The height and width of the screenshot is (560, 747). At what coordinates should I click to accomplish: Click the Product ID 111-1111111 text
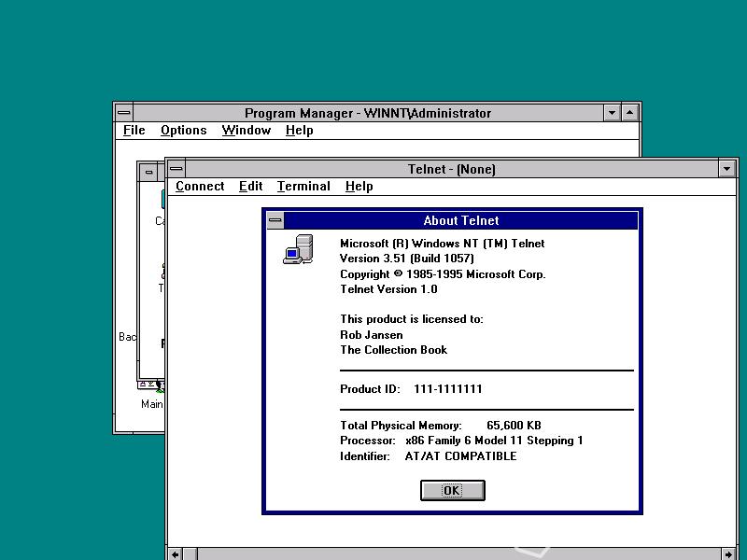(411, 389)
